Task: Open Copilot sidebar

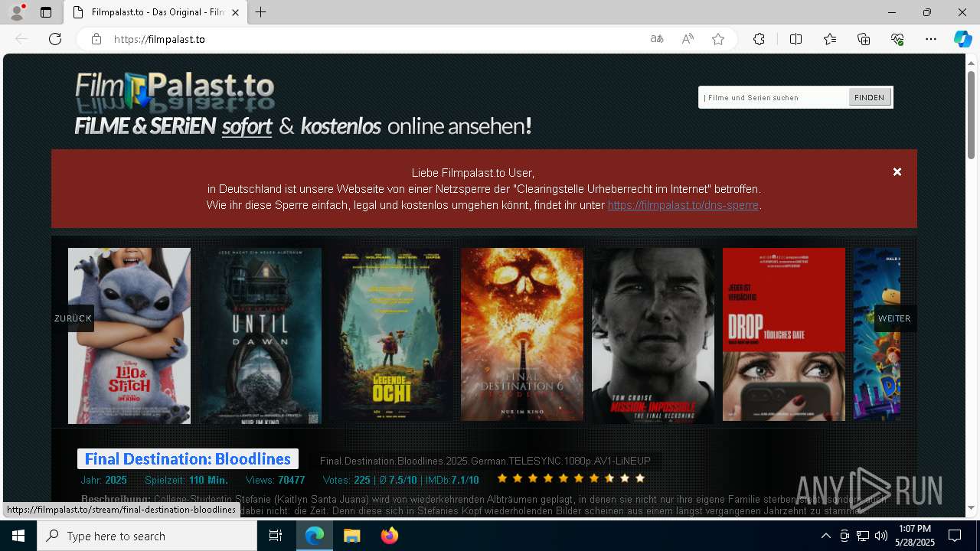Action: [962, 39]
